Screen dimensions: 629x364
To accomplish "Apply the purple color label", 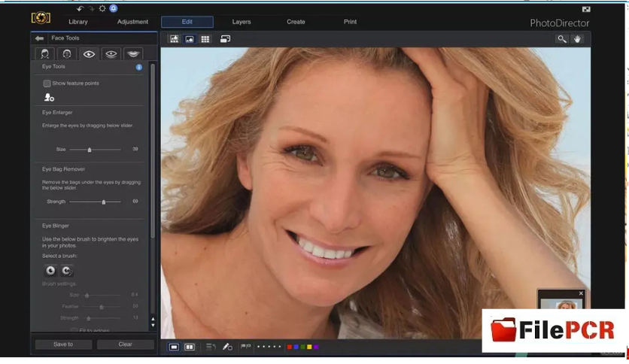I will (x=316, y=347).
